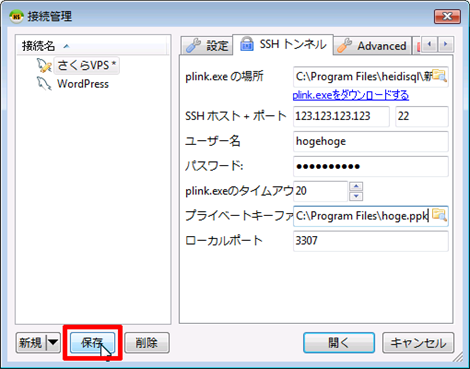Click the window resize grip corner
Screen dimensions: 470x369
[458, 357]
